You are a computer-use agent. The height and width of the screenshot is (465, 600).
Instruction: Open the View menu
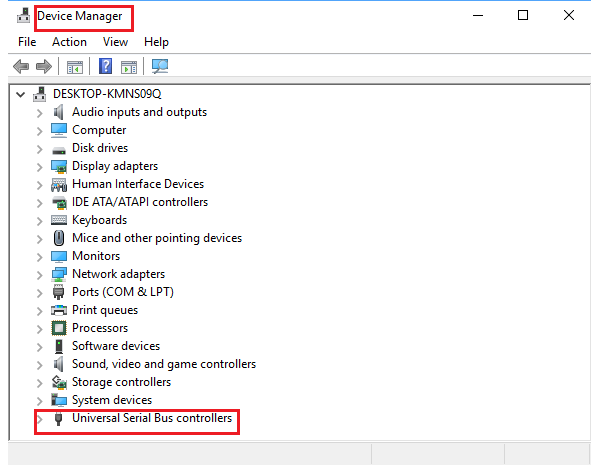[115, 42]
